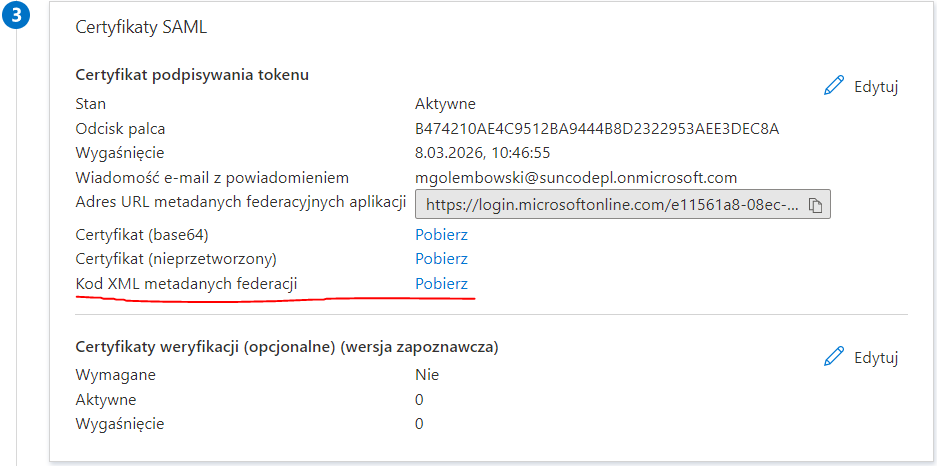Click the Certyfikat podpisywania tokenu heading
Image resolution: width=937 pixels, height=466 pixels.
[x=192, y=75]
